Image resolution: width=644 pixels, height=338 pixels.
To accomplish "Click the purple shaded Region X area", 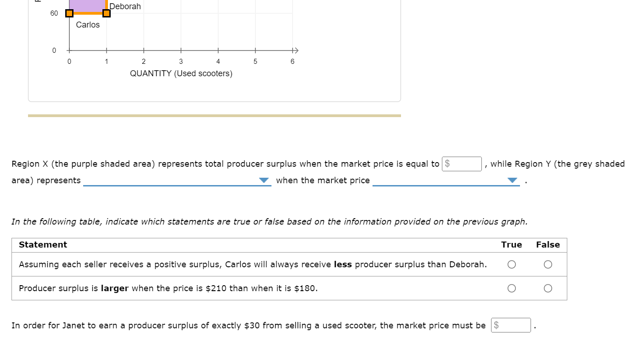I will 87,6.
